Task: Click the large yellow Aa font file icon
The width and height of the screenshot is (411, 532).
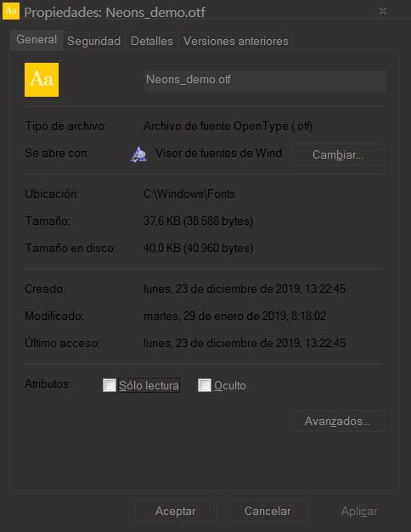Action: click(42, 80)
